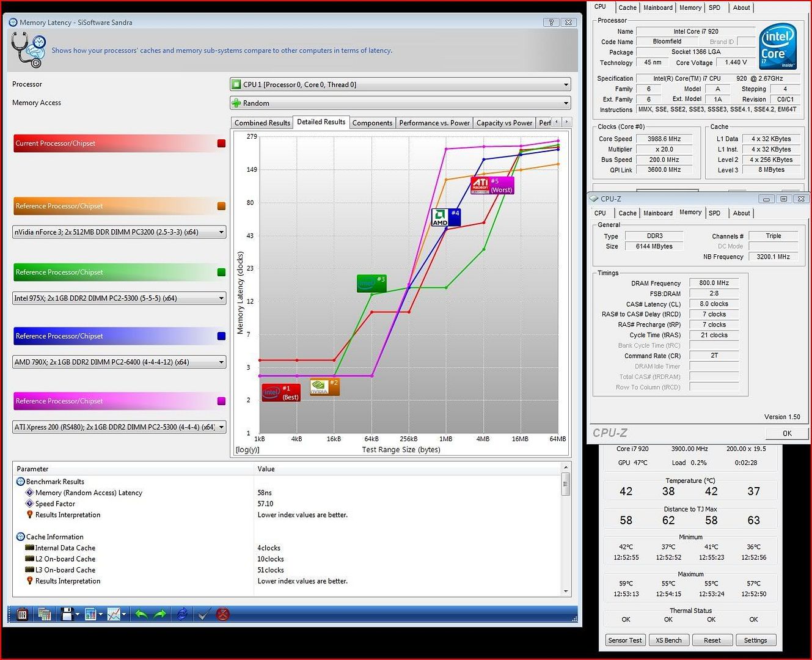Screen dimensions: 812x660
Task: Click the Reset button in temperature monitor
Action: click(712, 640)
